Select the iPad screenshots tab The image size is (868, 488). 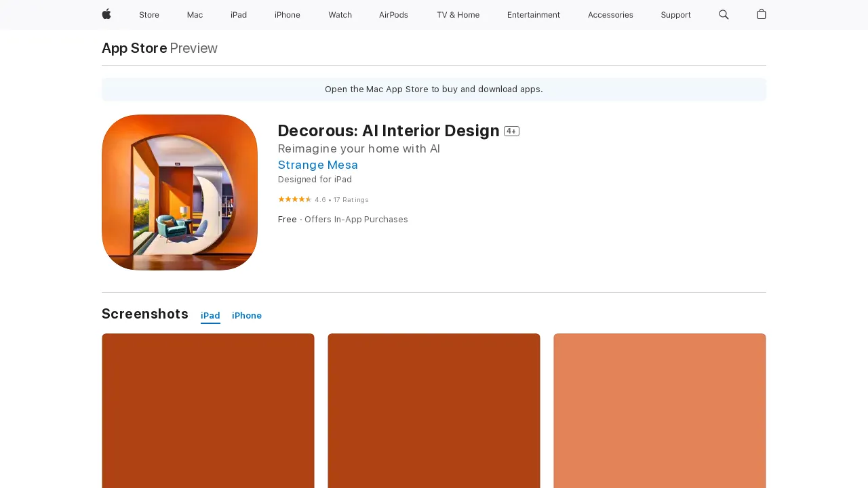(x=210, y=315)
